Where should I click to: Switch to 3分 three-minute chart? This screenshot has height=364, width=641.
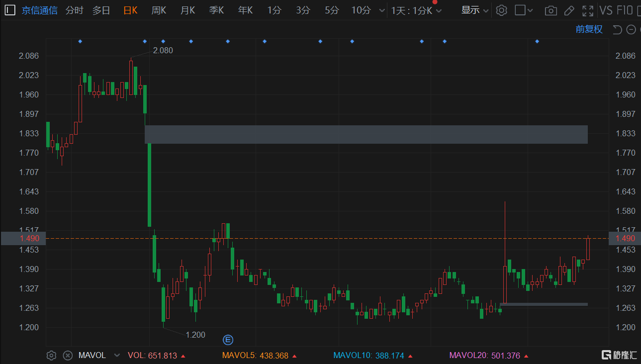(303, 10)
